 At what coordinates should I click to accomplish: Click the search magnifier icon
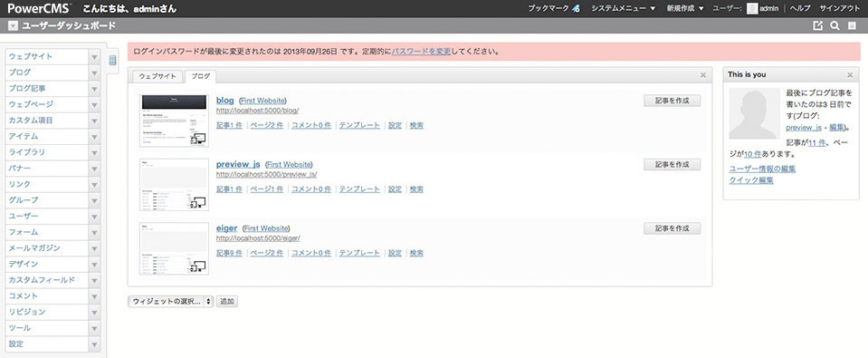point(835,25)
